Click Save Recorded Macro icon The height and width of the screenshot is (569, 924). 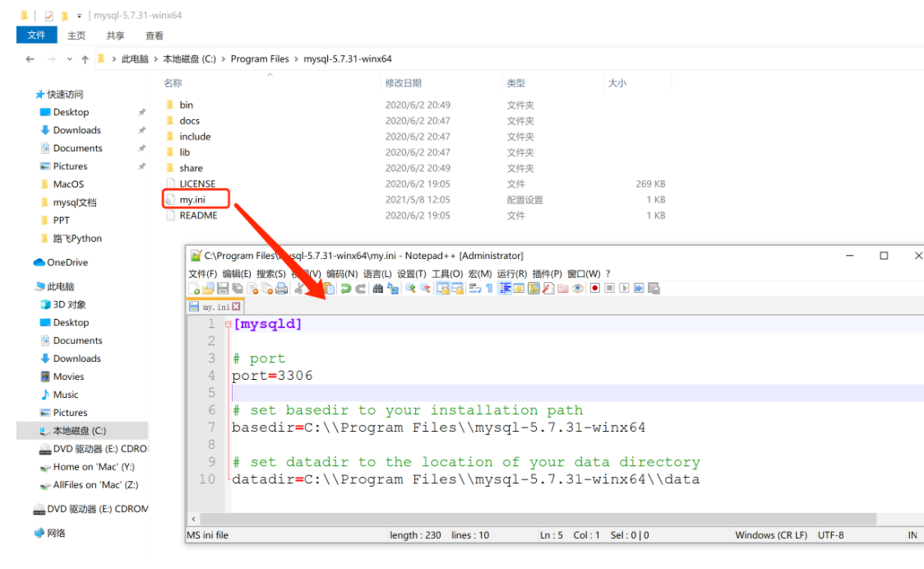(654, 289)
